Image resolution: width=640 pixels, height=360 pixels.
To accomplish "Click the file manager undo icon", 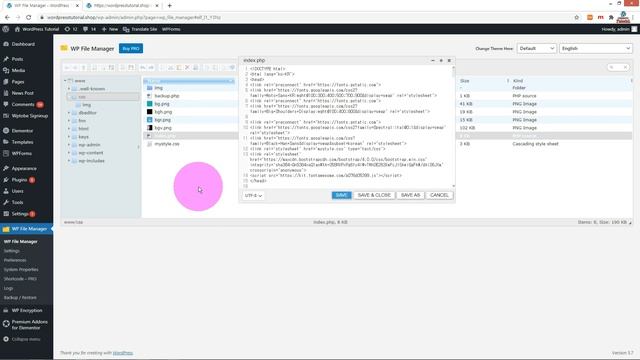I will click(143, 67).
